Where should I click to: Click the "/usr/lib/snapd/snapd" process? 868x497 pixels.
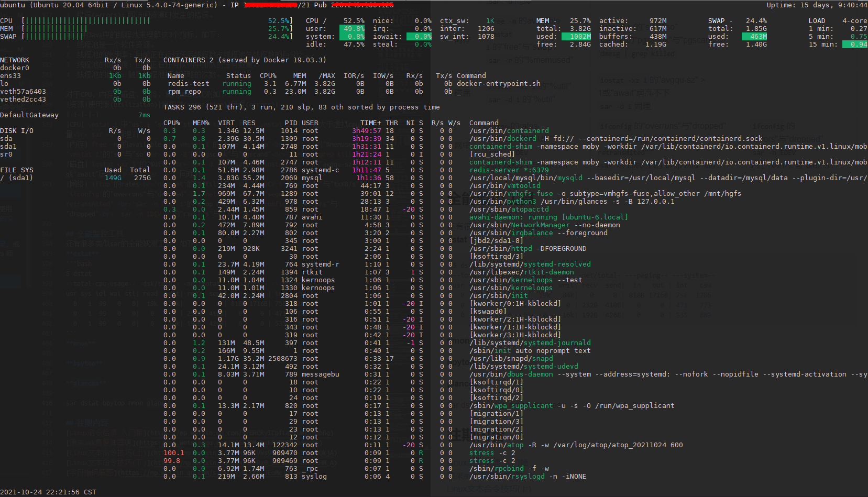511,359
